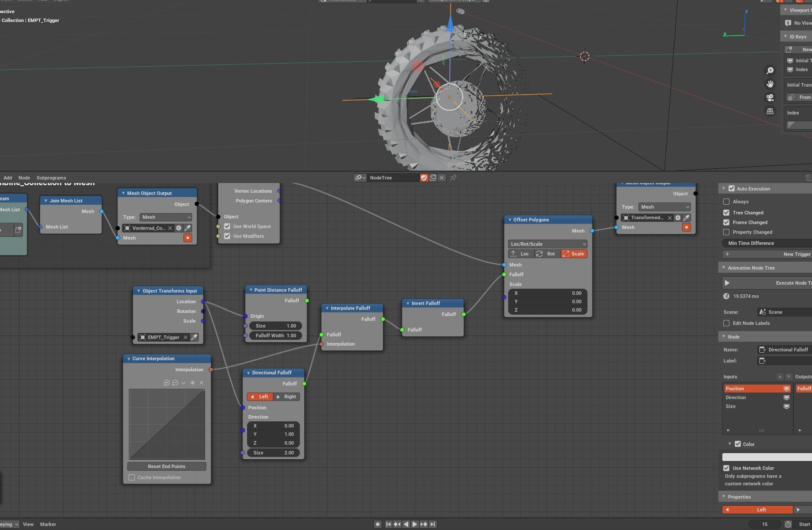Toggle Auto Execution checkbox
812x530 pixels.
(x=732, y=189)
